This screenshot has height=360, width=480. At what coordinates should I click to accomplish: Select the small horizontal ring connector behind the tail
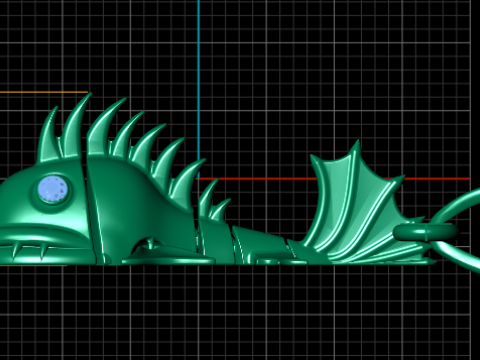pyautogui.click(x=426, y=231)
